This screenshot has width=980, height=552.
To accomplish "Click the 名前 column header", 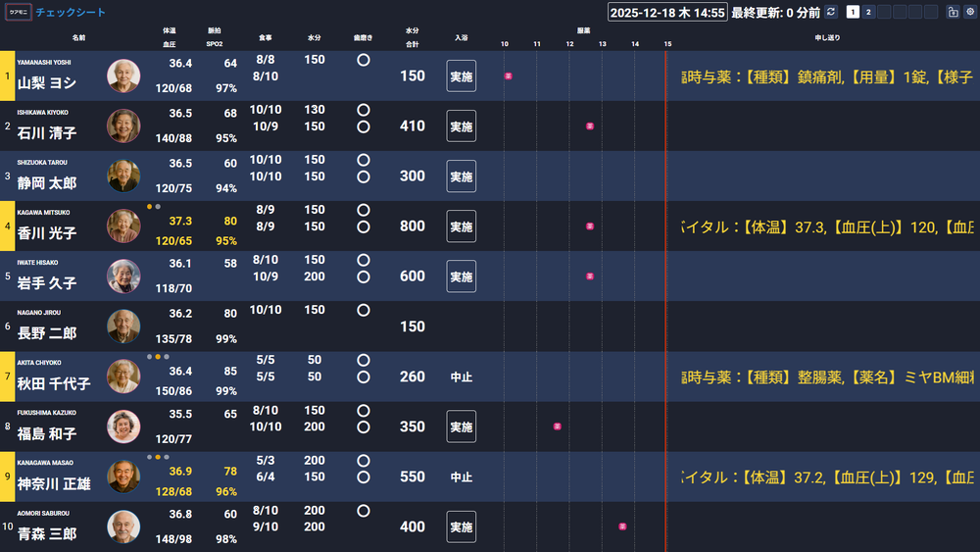I will coord(78,37).
